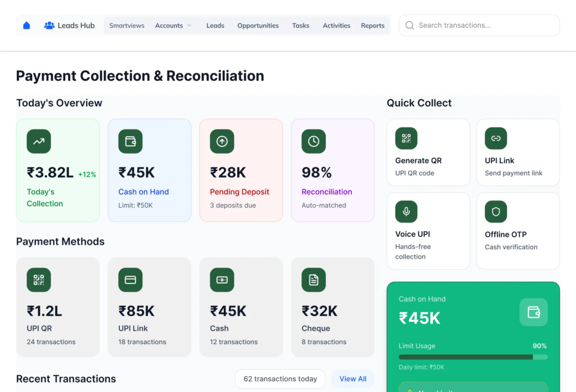Click the QR icon on Generate QR card
The height and width of the screenshot is (392, 576).
[x=406, y=138]
